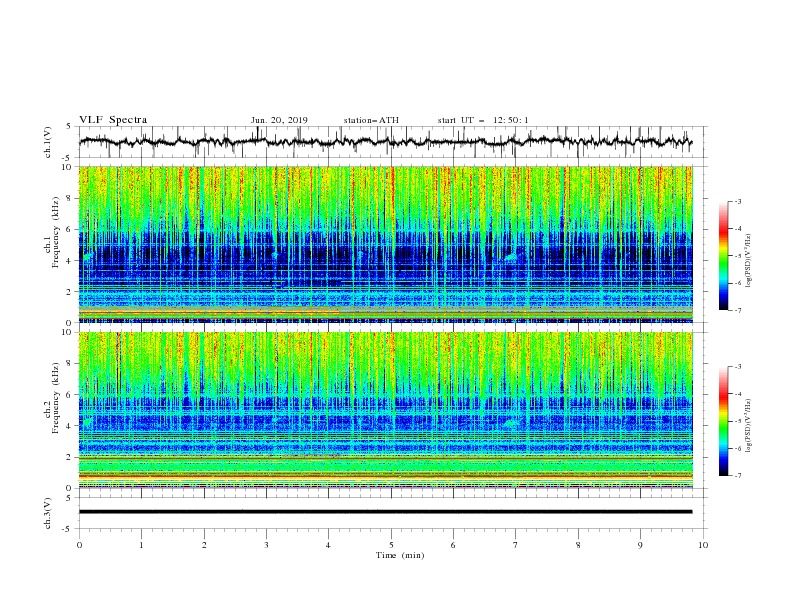Screen dimensions: 792x612
Task: Select the date text "Jun. 20, 2019"
Action: (279, 120)
